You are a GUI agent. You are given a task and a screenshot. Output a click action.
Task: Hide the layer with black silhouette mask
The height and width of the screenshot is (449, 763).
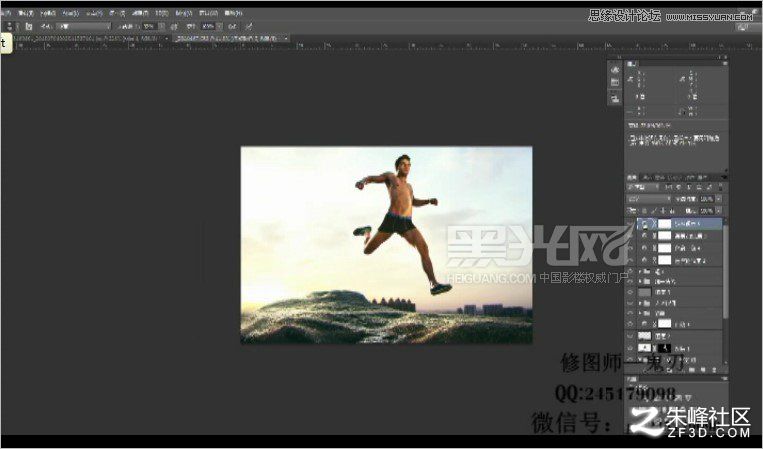(x=630, y=348)
